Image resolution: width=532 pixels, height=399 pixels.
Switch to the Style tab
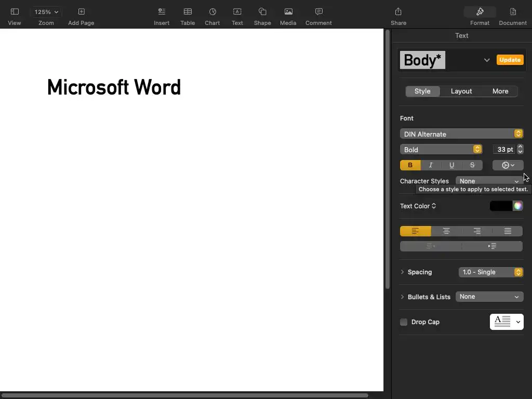[422, 91]
